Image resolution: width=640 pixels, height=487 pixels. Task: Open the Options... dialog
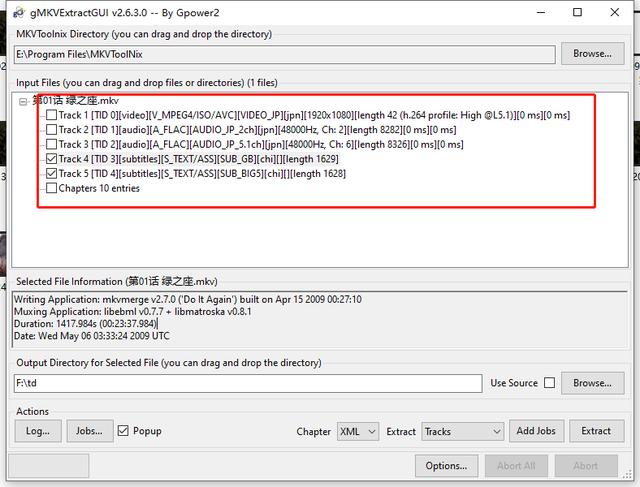[446, 465]
